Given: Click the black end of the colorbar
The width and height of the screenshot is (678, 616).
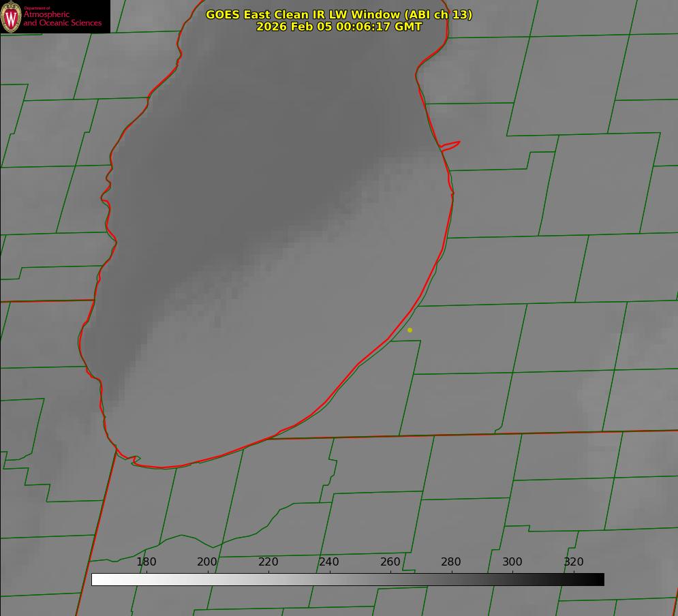Looking at the screenshot, I should click(x=600, y=580).
